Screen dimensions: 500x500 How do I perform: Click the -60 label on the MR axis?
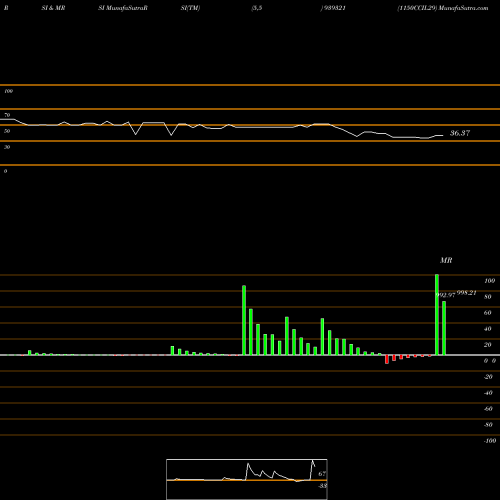(x=488, y=409)
